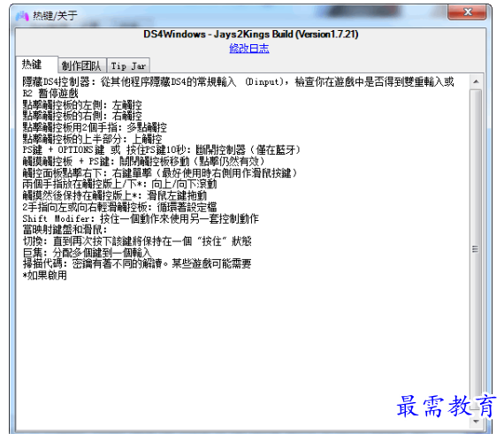The height and width of the screenshot is (434, 504).
Task: Click the 2手指向左或向右輕滑觸控板 line
Action: click(x=119, y=207)
